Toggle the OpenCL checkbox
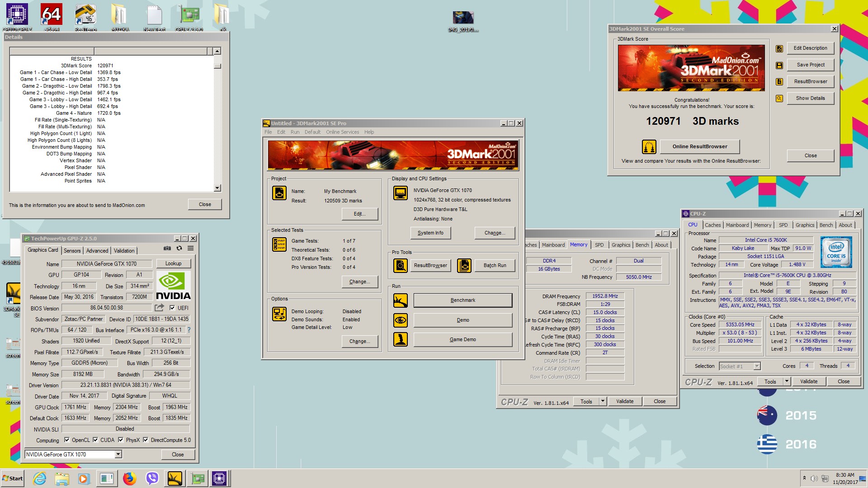Screen dimensions: 868x488 tap(67, 440)
